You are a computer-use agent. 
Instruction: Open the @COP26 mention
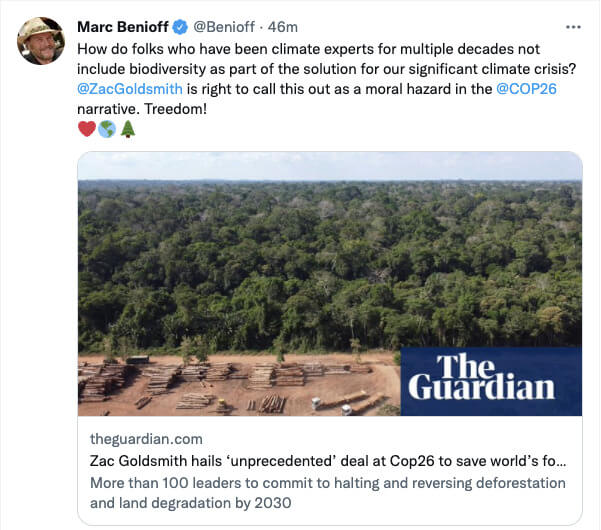coord(530,88)
